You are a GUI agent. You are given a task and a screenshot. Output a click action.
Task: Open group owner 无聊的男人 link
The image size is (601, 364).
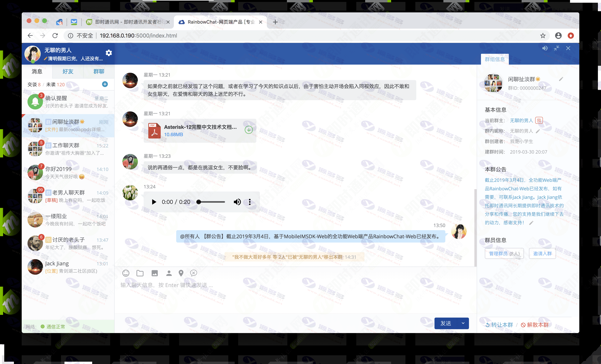click(521, 121)
